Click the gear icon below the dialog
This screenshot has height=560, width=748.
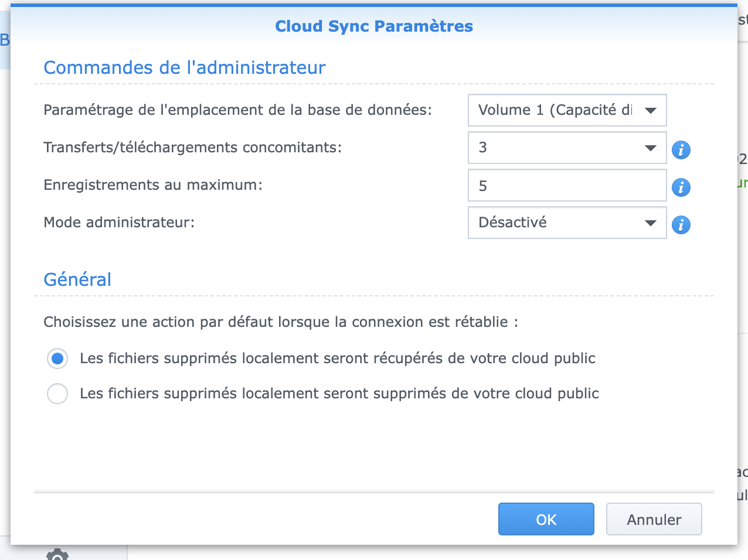coord(57,554)
